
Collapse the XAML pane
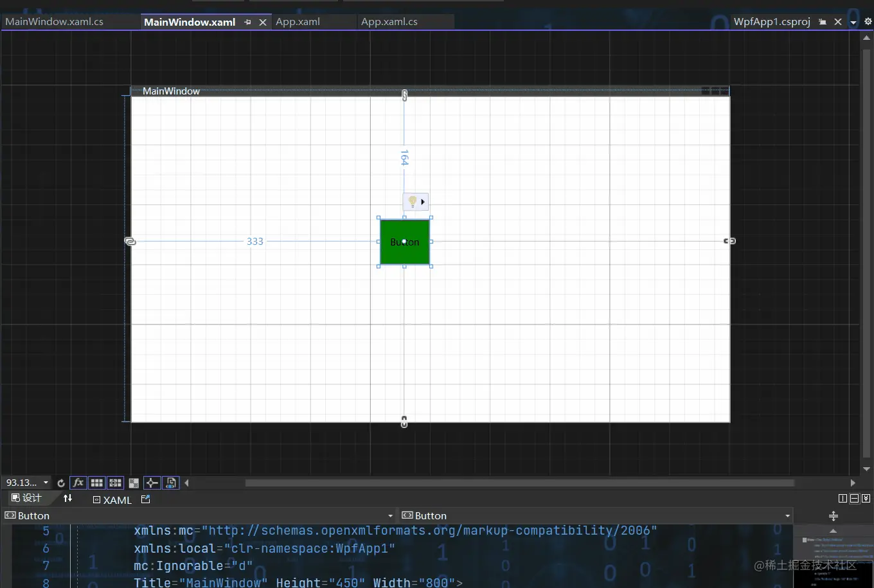(x=866, y=499)
